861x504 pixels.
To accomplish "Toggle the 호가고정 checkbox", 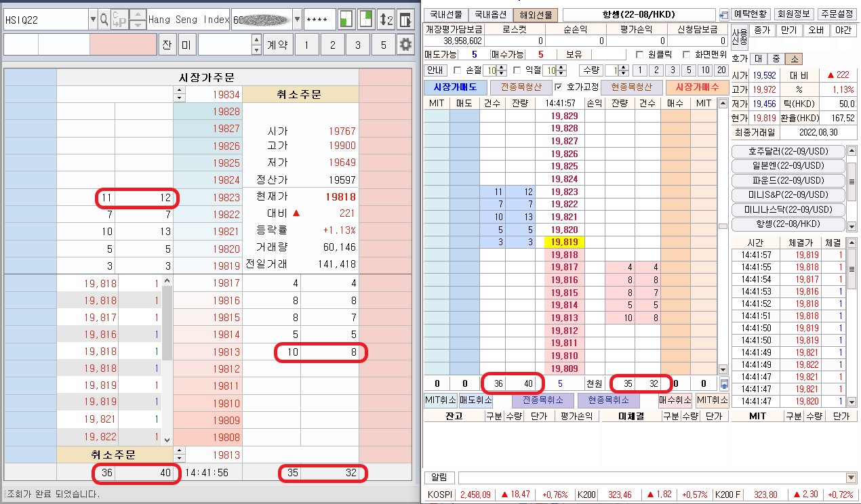I will pyautogui.click(x=558, y=87).
